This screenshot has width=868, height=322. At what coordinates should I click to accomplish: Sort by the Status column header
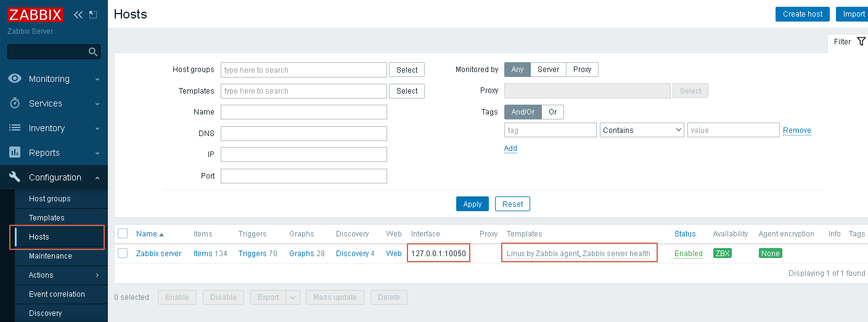coord(685,233)
